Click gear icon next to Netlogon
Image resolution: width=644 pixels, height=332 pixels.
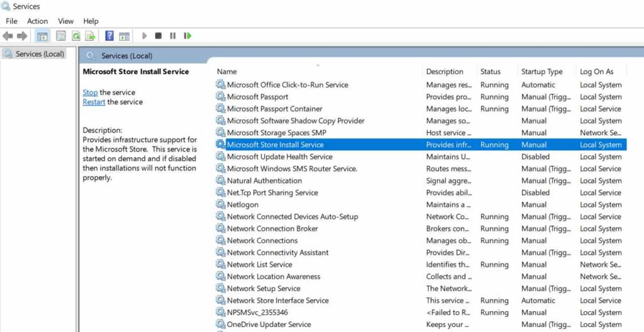click(221, 204)
